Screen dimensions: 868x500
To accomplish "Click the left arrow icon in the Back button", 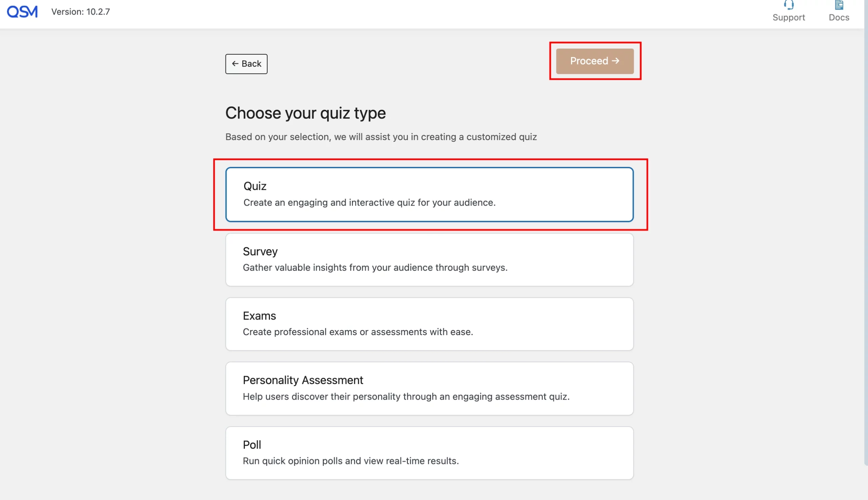I will pyautogui.click(x=235, y=63).
